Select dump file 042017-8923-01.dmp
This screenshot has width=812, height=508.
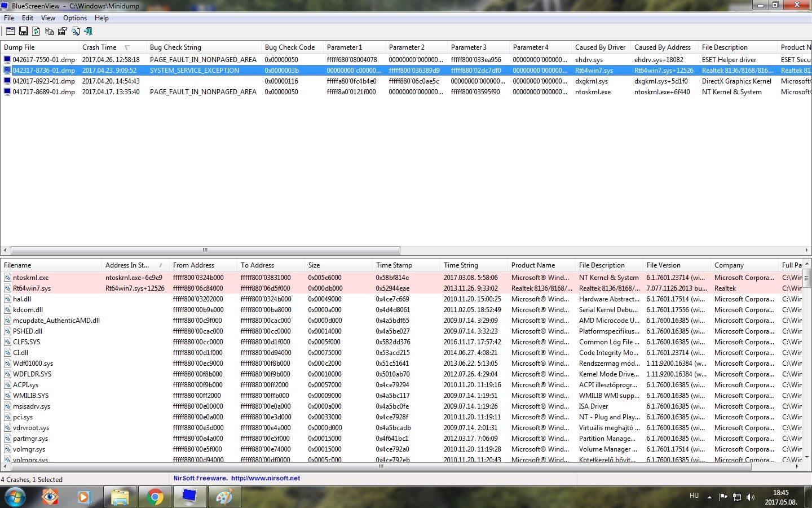coord(43,81)
